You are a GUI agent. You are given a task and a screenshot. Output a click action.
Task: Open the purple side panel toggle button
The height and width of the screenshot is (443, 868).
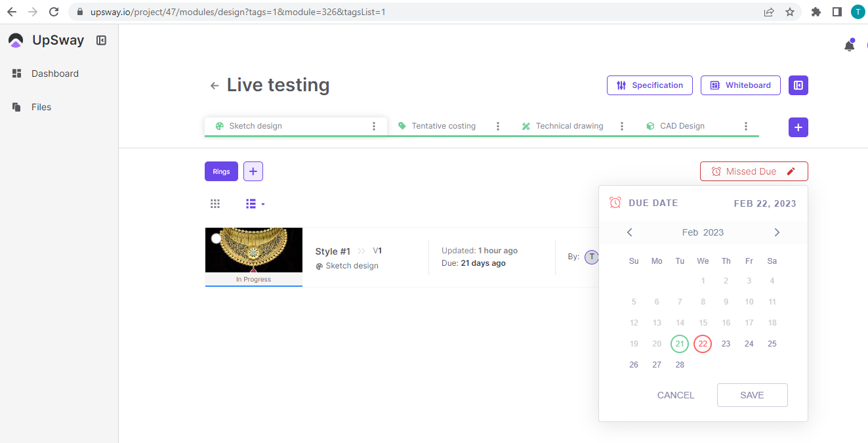point(798,85)
